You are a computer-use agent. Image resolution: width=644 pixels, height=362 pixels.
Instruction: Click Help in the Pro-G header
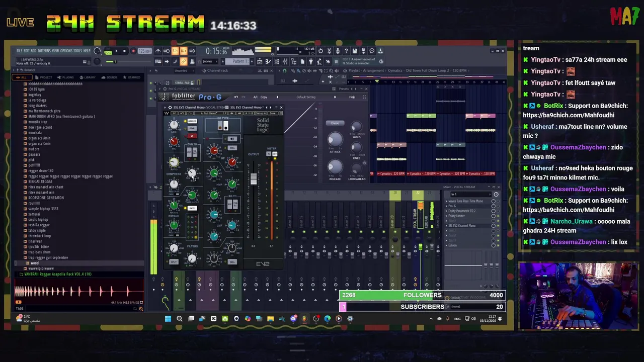352,97
